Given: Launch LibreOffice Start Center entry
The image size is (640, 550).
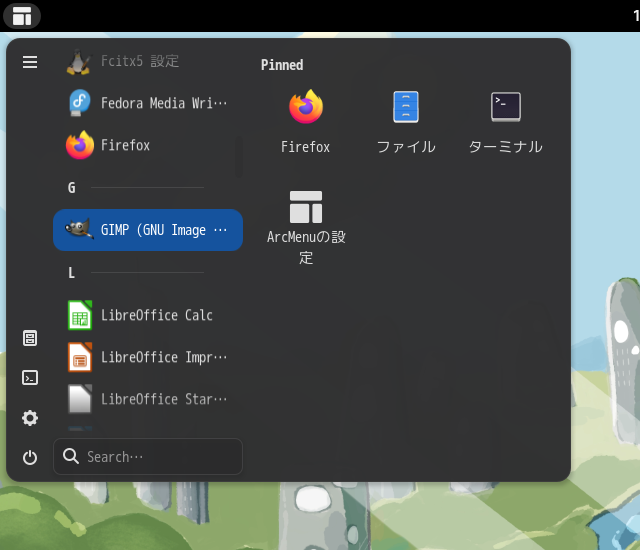Looking at the screenshot, I should [x=148, y=399].
